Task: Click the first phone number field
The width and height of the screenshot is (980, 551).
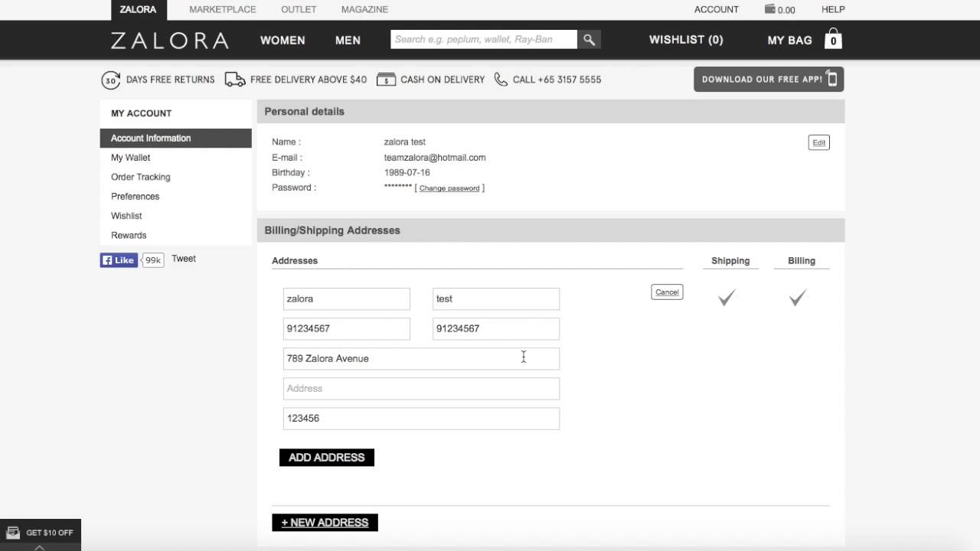Action: click(346, 328)
